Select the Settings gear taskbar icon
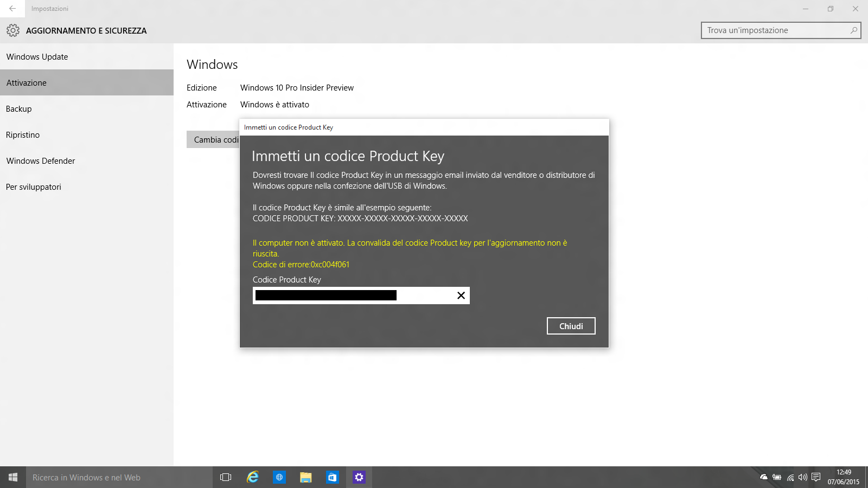 coord(359,477)
